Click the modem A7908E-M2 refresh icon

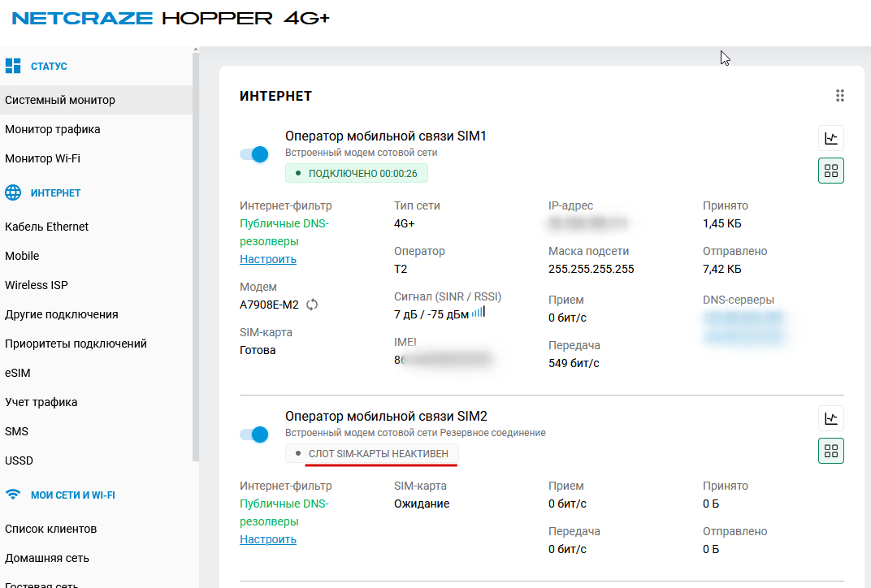pyautogui.click(x=312, y=305)
